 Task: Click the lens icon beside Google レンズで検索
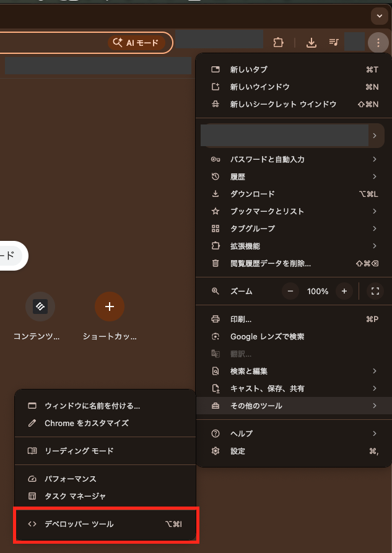click(216, 337)
